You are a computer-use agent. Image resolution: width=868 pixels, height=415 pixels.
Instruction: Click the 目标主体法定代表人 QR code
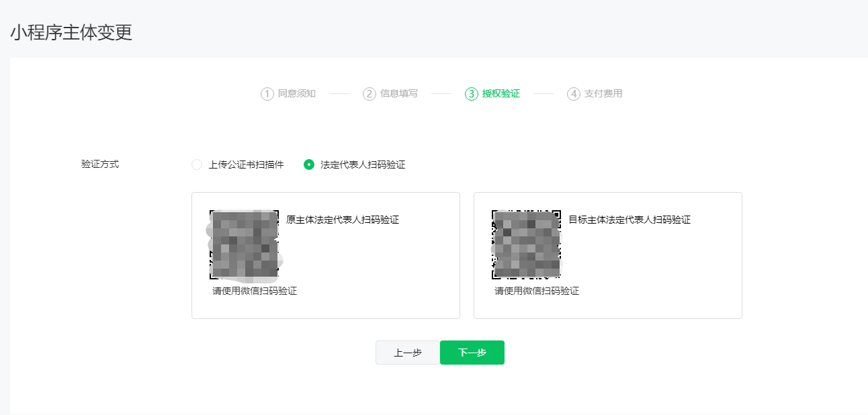(x=527, y=244)
